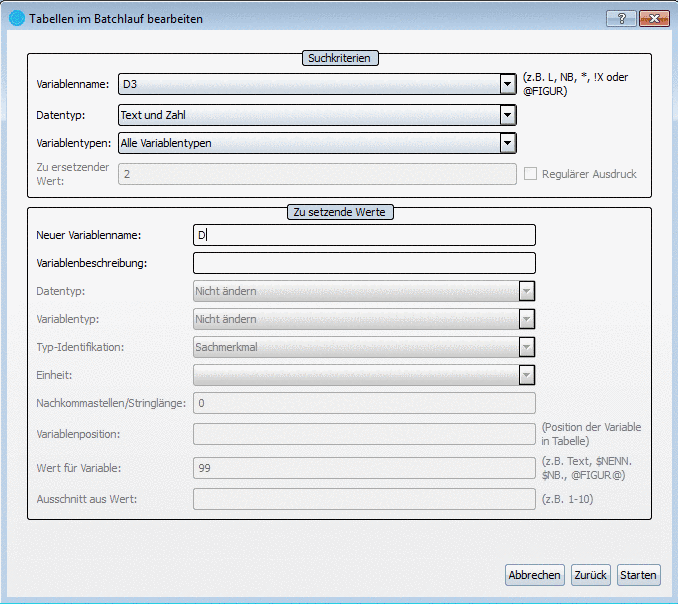
Task: Focus the Neuer Variablenname text field
Action: click(364, 235)
